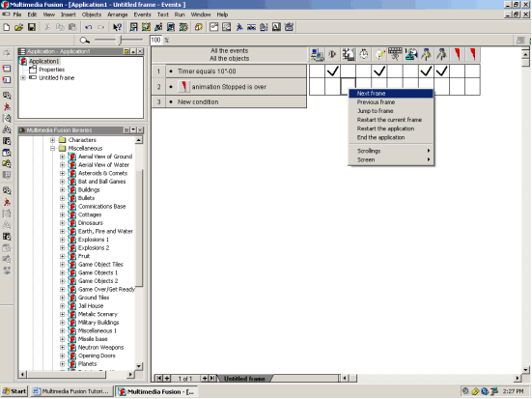
Task: Choose Next frame from the context menu
Action: point(391,94)
